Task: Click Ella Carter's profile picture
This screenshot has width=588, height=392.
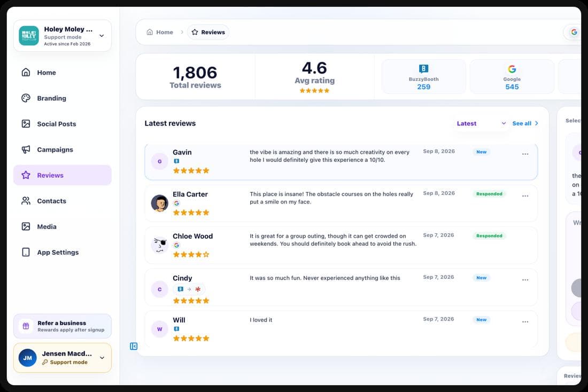Action: [159, 203]
